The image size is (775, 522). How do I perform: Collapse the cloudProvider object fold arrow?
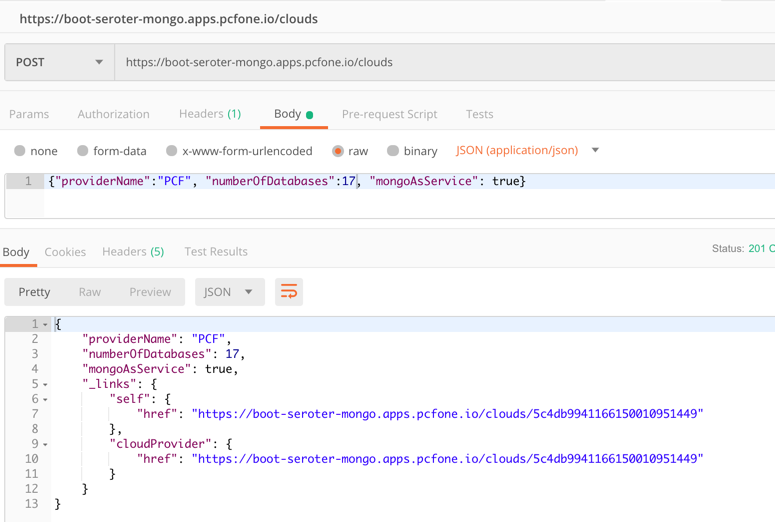45,445
